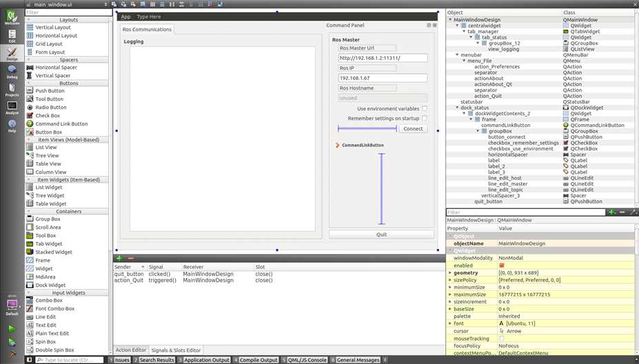Collapse menubar tree node
This screenshot has height=364, width=639.
coord(457,54)
